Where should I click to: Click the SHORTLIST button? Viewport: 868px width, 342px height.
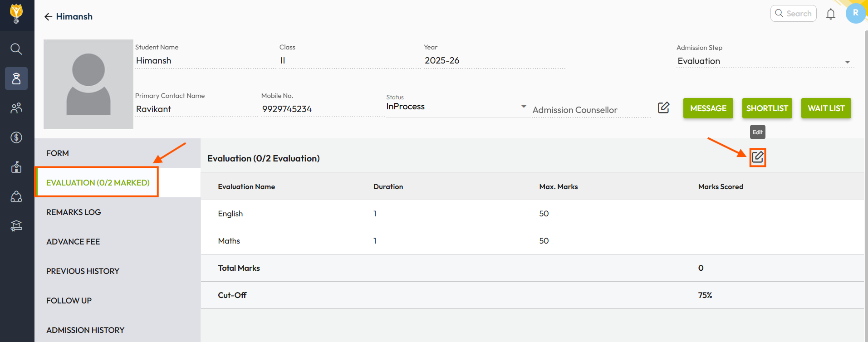click(767, 108)
